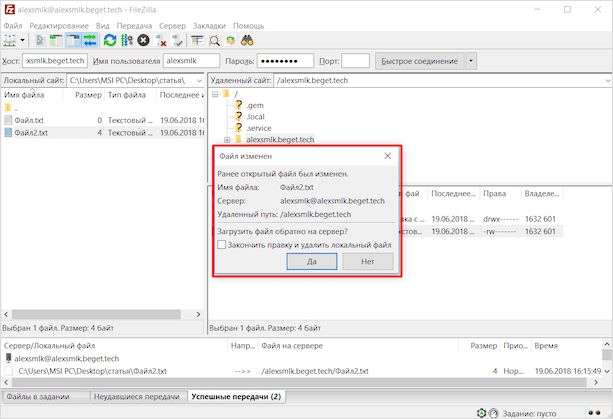Collapse the root '/' remote tree node
The width and height of the screenshot is (613, 419).
click(x=214, y=94)
